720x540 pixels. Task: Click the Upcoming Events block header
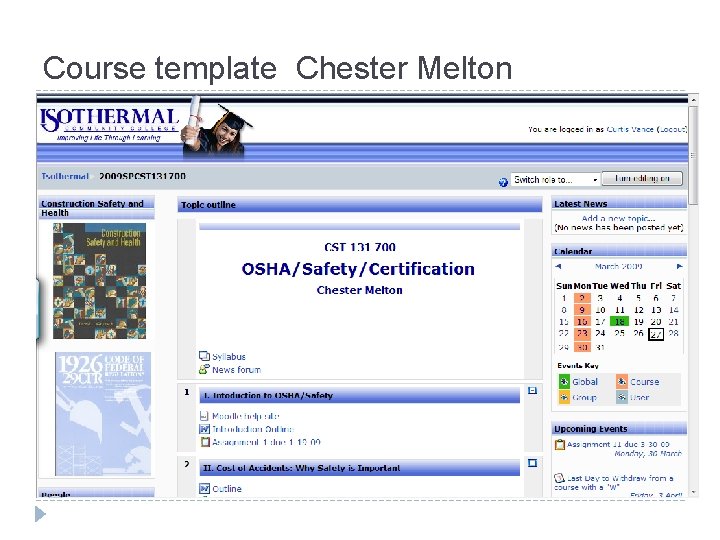(619, 429)
